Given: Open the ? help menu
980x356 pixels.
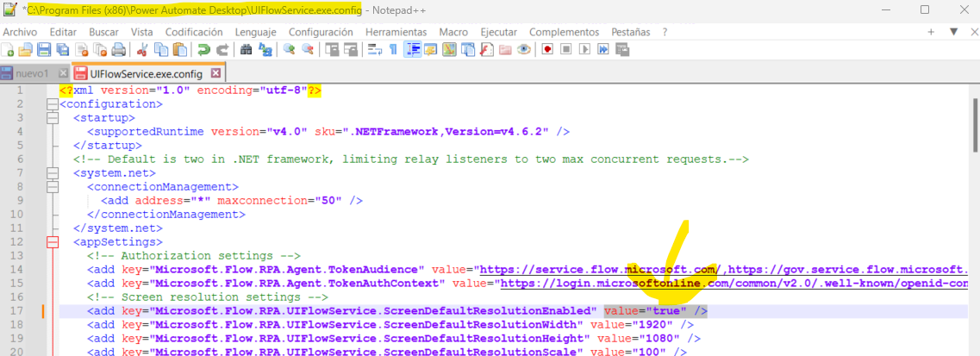Looking at the screenshot, I should [665, 32].
